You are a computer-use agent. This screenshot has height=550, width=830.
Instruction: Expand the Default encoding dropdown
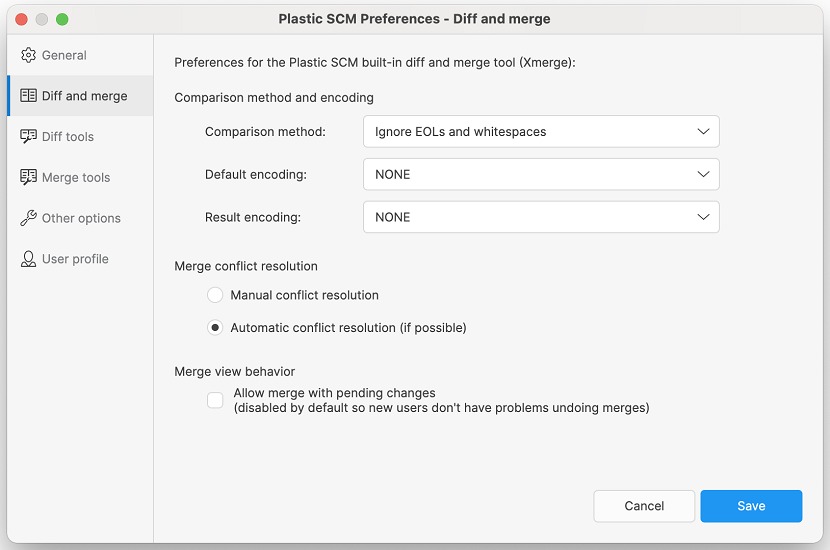(x=541, y=174)
